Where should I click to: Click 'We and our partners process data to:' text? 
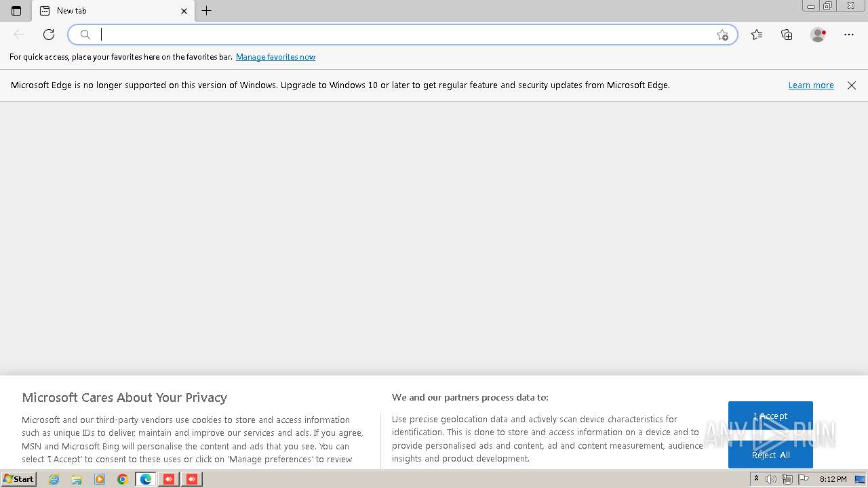coord(470,397)
